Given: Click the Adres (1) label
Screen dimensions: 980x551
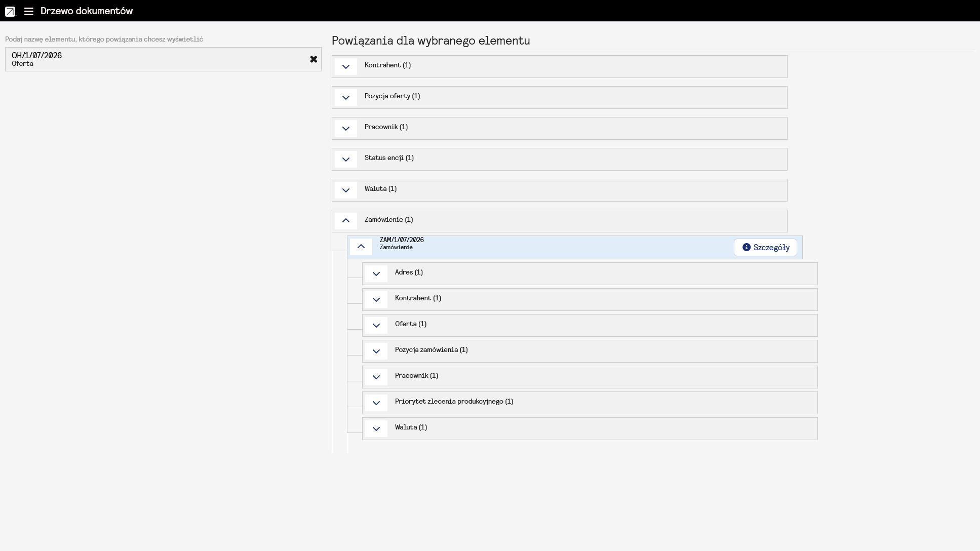Looking at the screenshot, I should point(409,272).
